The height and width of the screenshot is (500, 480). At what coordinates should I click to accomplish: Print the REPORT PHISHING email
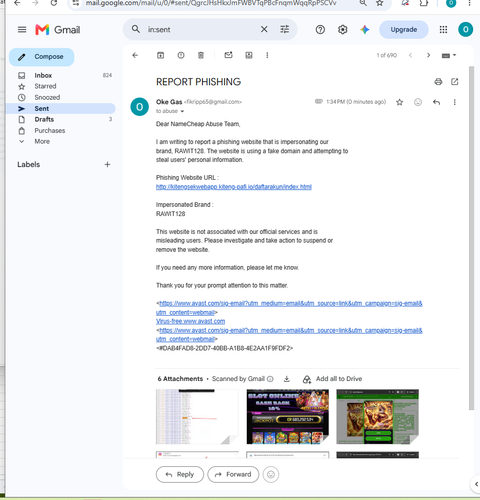[x=438, y=82]
